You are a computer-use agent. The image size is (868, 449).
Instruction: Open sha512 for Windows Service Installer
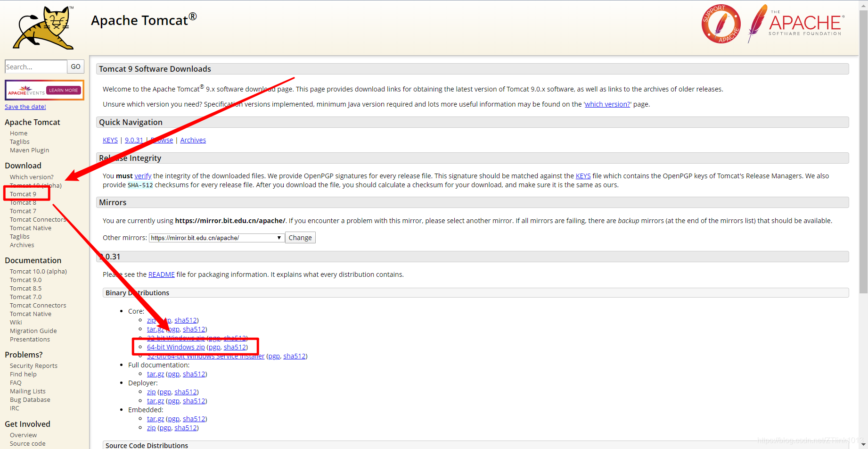[x=295, y=356]
